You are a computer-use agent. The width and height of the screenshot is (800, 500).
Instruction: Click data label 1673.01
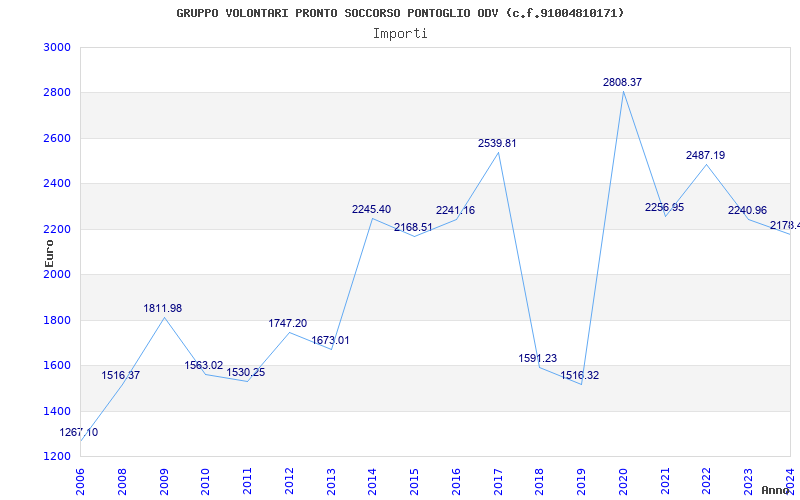tap(330, 340)
